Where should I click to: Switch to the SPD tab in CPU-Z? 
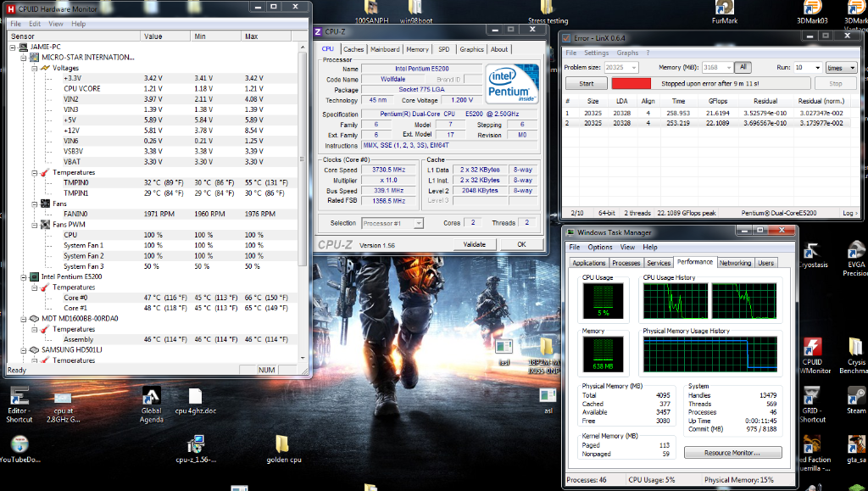point(444,49)
